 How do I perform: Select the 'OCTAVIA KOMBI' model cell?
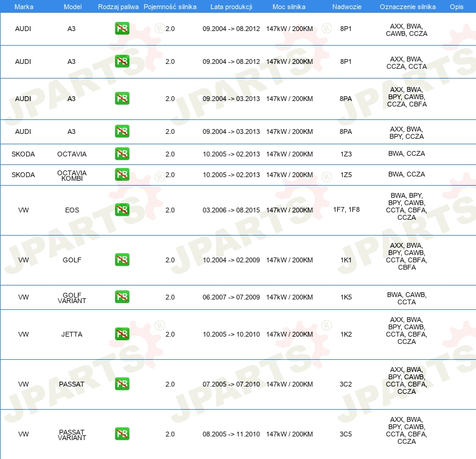(x=72, y=175)
